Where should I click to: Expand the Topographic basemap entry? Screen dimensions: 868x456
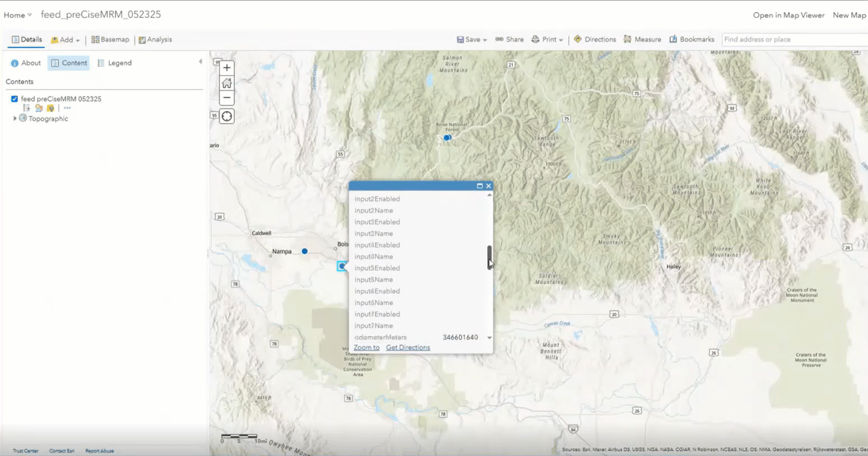pyautogui.click(x=15, y=118)
